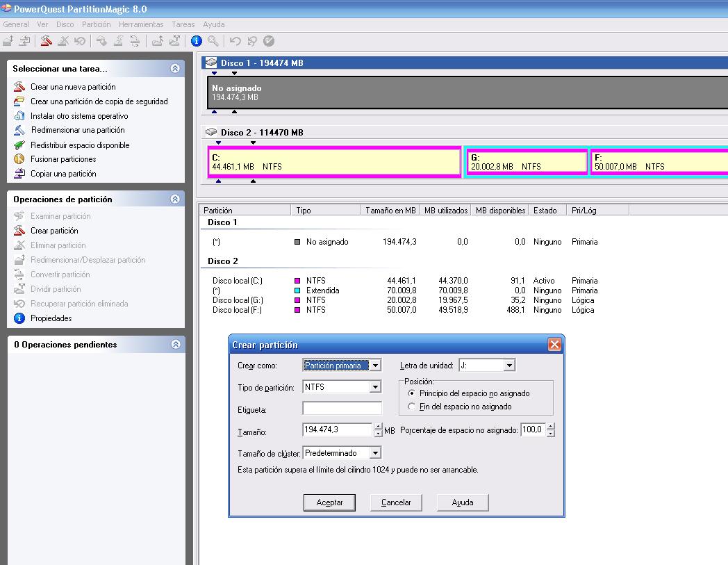Click the icon beside Crear una partición de copia de seguridad

[19, 101]
